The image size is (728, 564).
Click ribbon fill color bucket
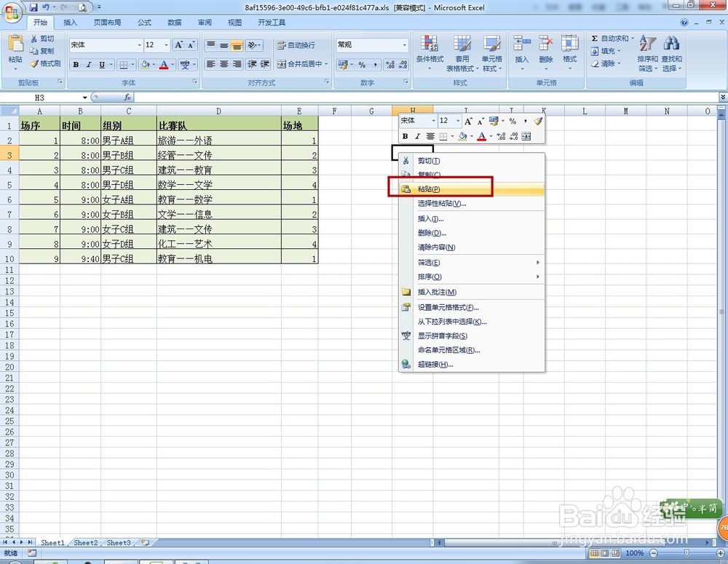145,65
